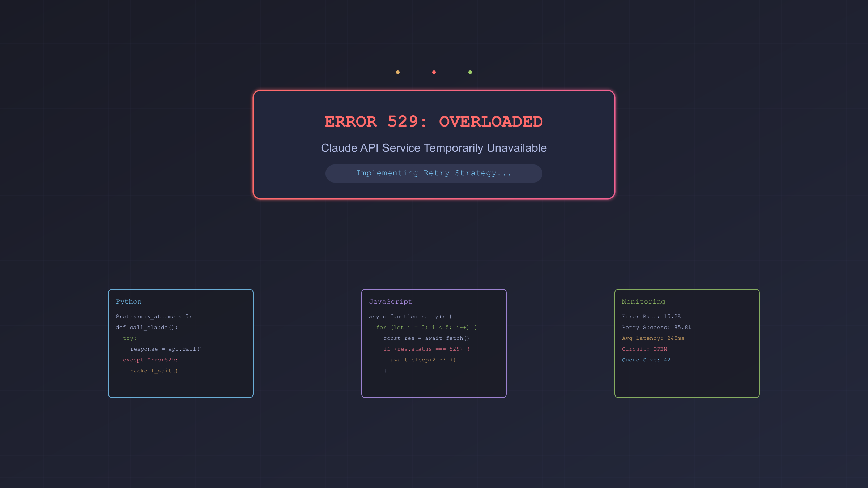Click the '@retry(max_attempts=5)' line

[x=153, y=317]
